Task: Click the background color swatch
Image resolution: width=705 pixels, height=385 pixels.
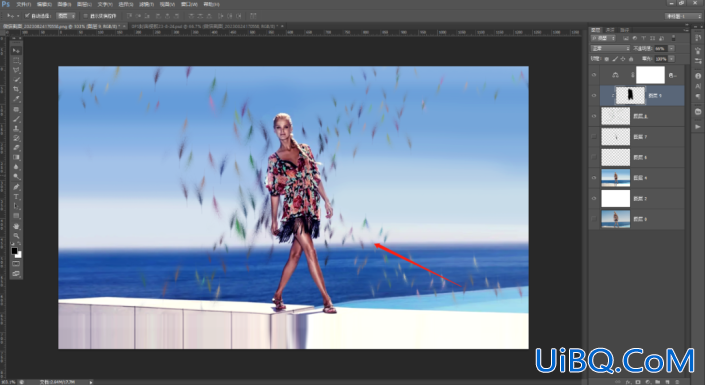Action: 18,255
